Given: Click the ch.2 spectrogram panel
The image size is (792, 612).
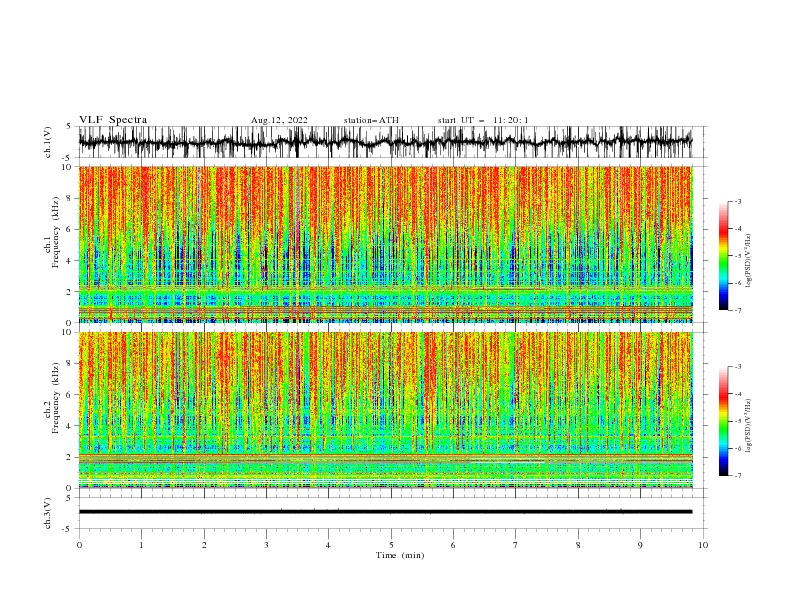Looking at the screenshot, I should (x=385, y=410).
